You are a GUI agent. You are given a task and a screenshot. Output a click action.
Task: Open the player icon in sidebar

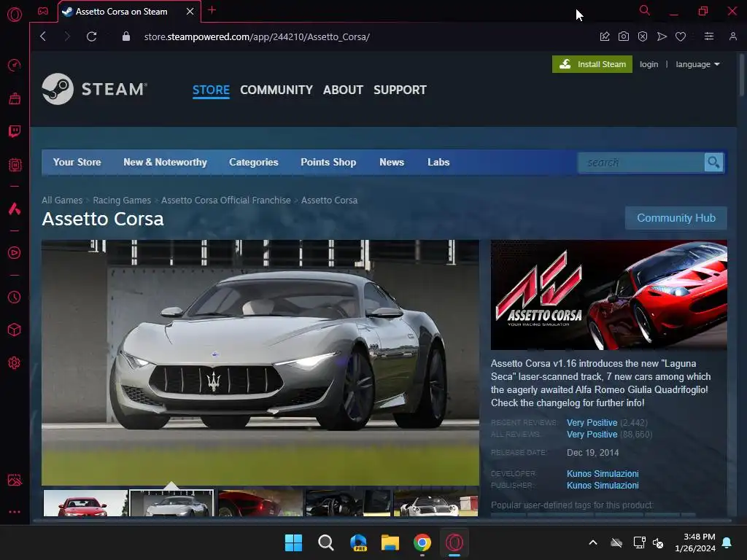tap(15, 252)
